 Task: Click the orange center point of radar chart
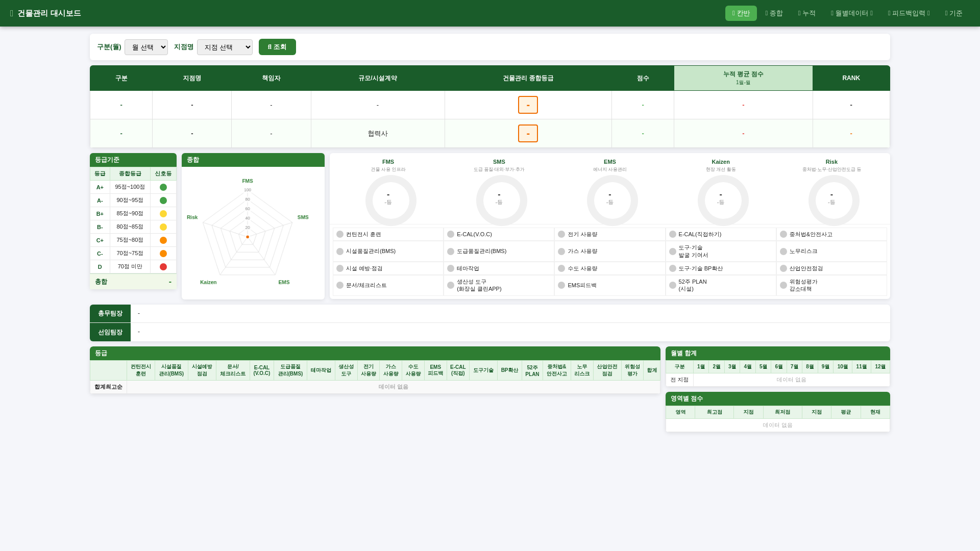248,237
